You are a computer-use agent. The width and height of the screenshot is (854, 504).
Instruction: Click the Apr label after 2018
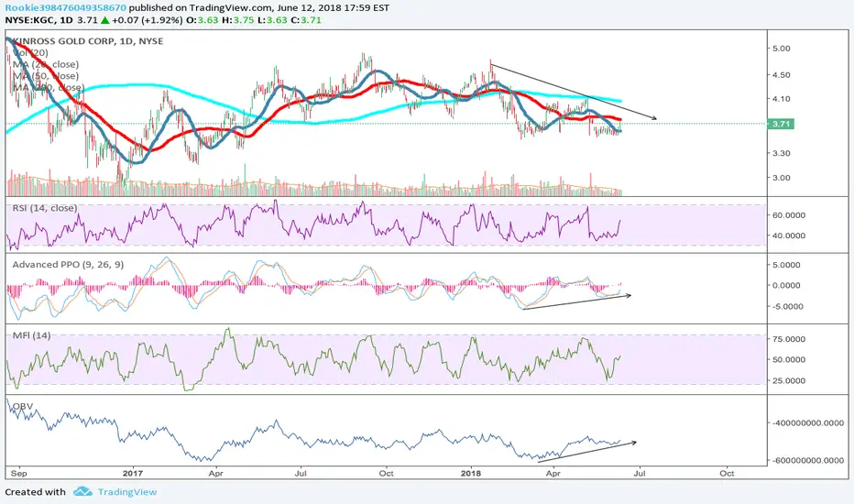pos(553,474)
